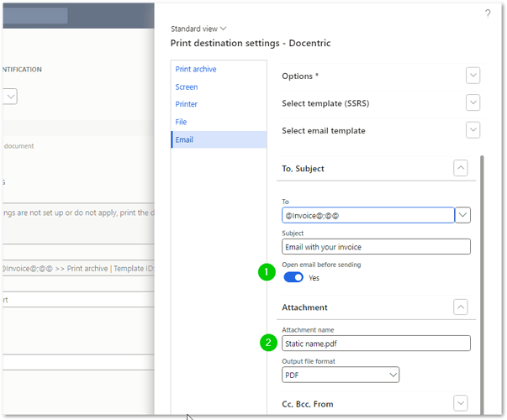This screenshot has height=420, width=507.
Task: Click green numbered marker 2
Action: [267, 342]
